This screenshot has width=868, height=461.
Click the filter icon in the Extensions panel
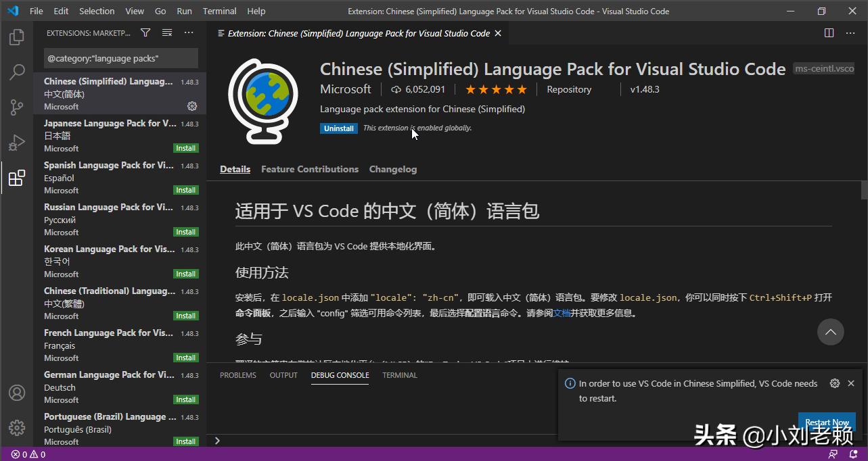coord(145,31)
